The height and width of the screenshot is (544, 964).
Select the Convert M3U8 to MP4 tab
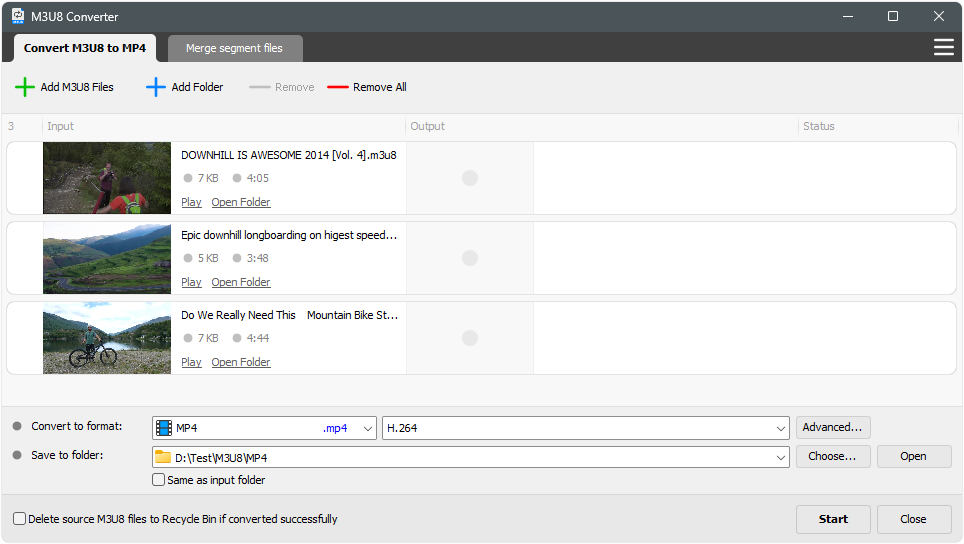(x=85, y=48)
